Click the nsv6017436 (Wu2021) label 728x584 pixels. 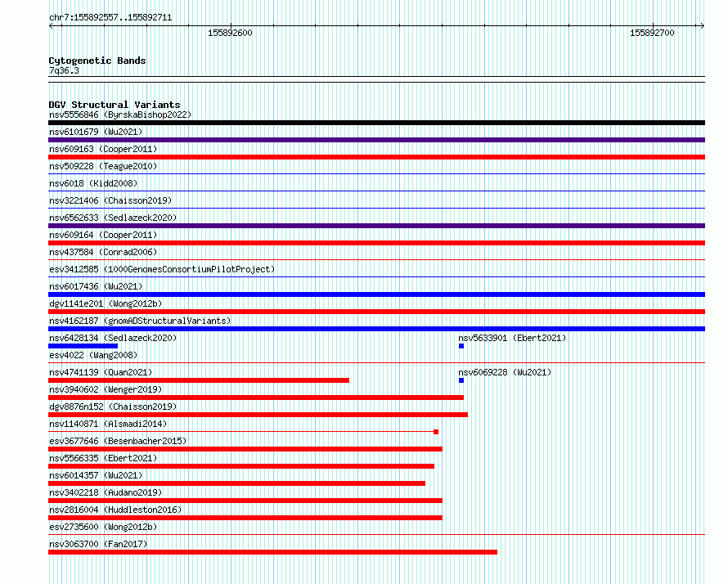coord(96,286)
